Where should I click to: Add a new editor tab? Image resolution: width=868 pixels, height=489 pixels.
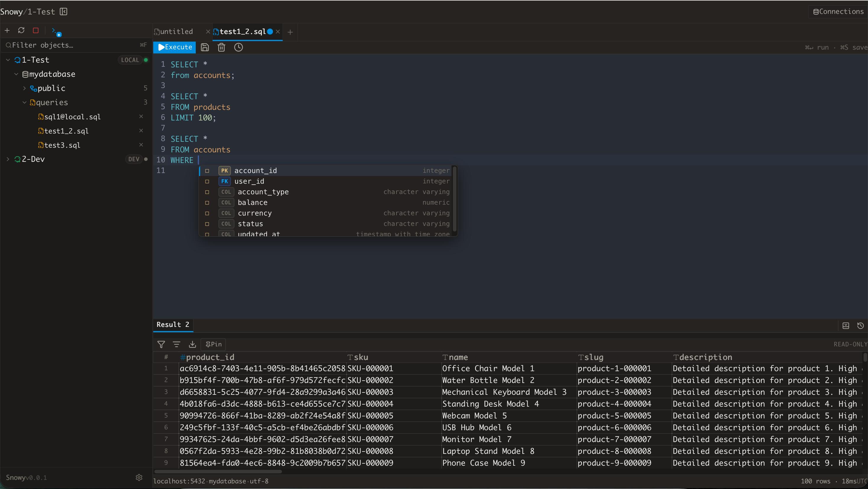[x=290, y=32]
